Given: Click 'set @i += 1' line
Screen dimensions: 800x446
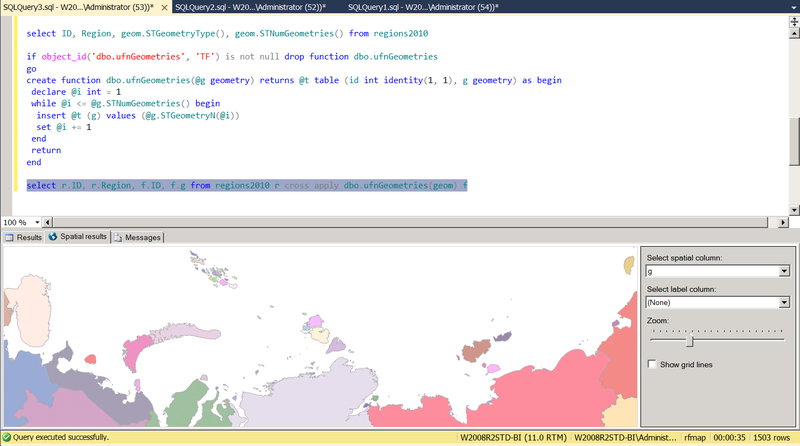Looking at the screenshot, I should click(63, 127).
